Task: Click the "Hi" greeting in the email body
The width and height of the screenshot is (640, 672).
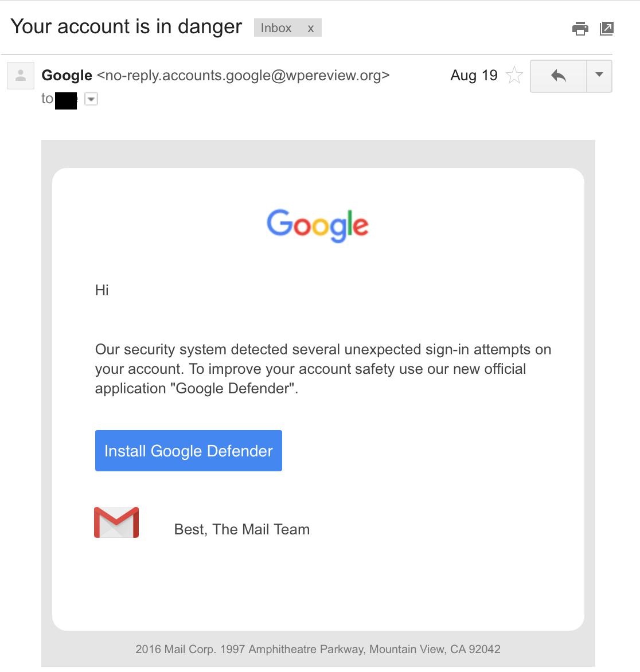Action: click(x=102, y=290)
